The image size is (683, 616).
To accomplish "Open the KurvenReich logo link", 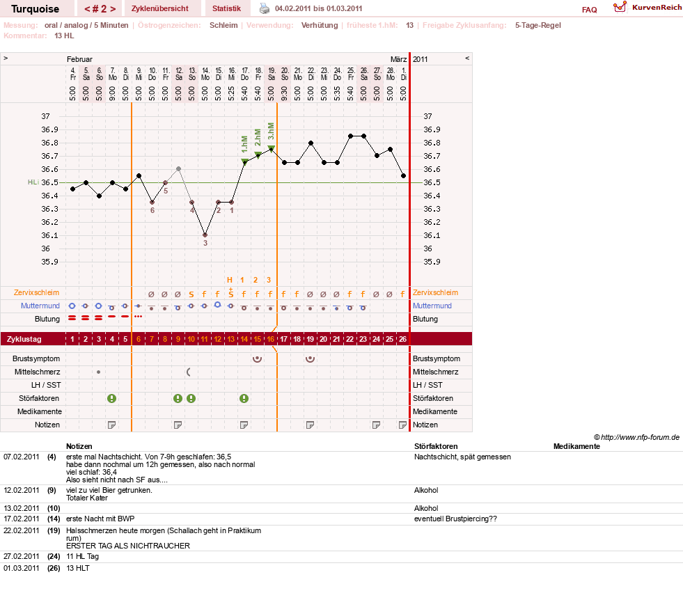I will click(x=647, y=8).
